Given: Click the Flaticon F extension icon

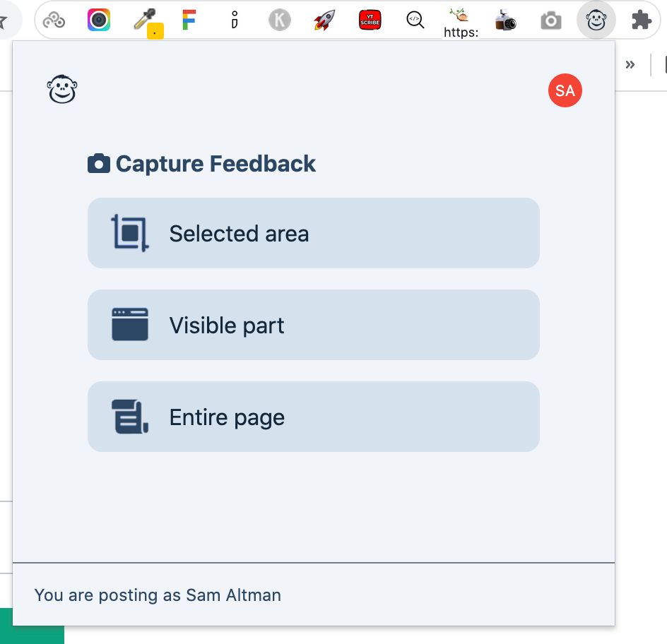Looking at the screenshot, I should (189, 19).
